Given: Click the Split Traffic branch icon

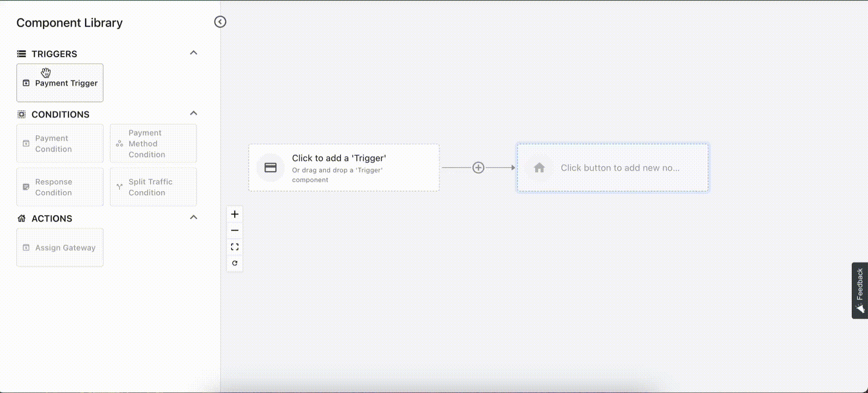Looking at the screenshot, I should [119, 187].
